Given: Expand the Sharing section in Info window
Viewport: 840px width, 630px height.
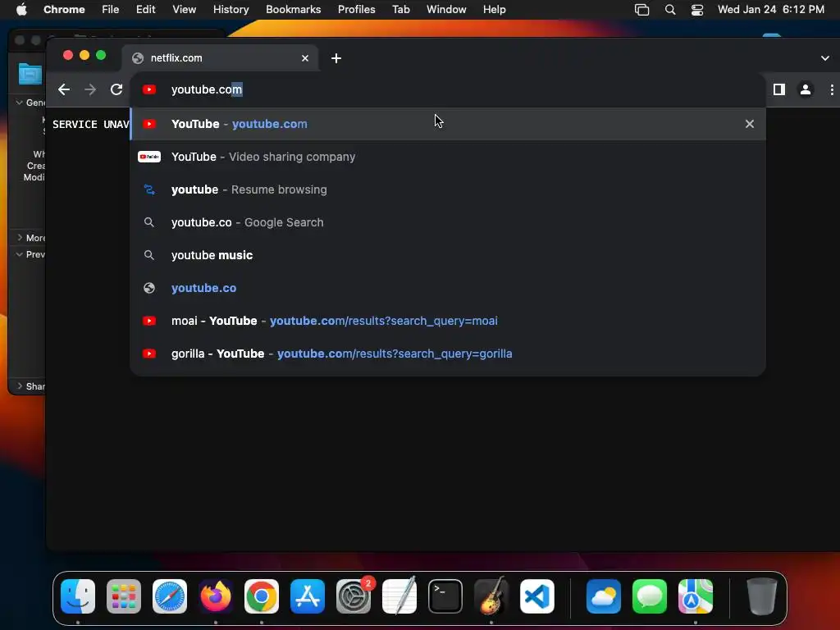Looking at the screenshot, I should [x=20, y=386].
